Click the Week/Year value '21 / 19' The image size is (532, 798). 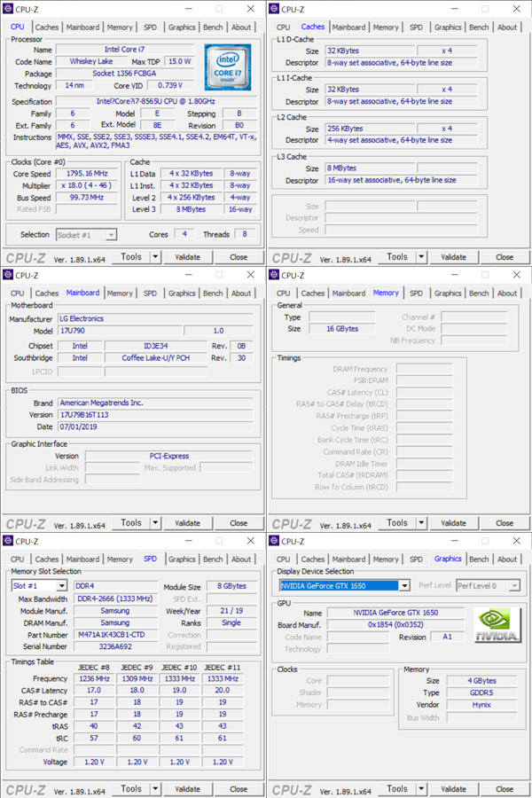[x=231, y=611]
